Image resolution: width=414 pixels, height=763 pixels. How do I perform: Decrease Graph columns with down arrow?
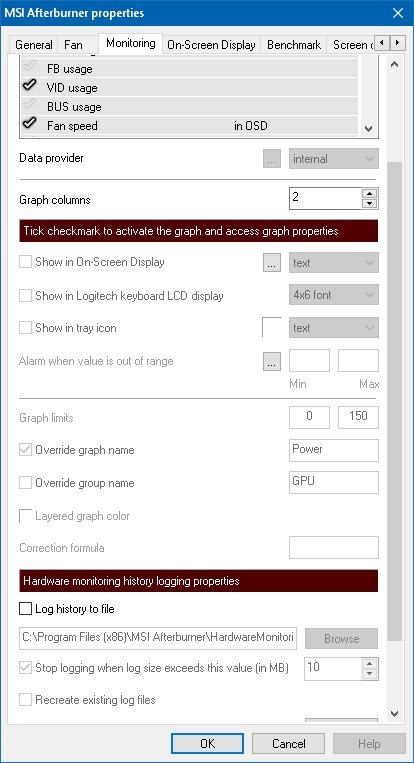click(370, 204)
